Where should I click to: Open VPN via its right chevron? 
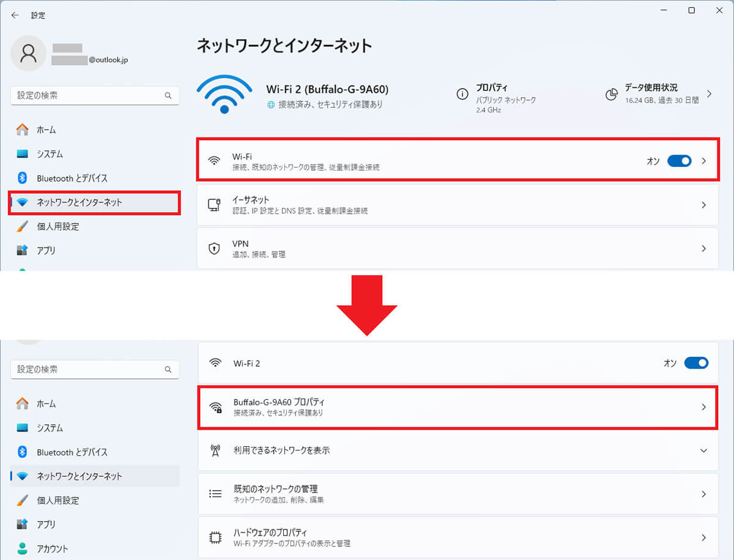coord(703,248)
